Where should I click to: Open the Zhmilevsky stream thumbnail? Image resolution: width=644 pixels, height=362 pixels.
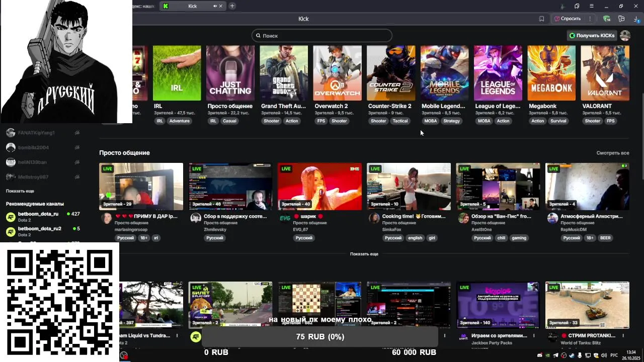pyautogui.click(x=230, y=187)
